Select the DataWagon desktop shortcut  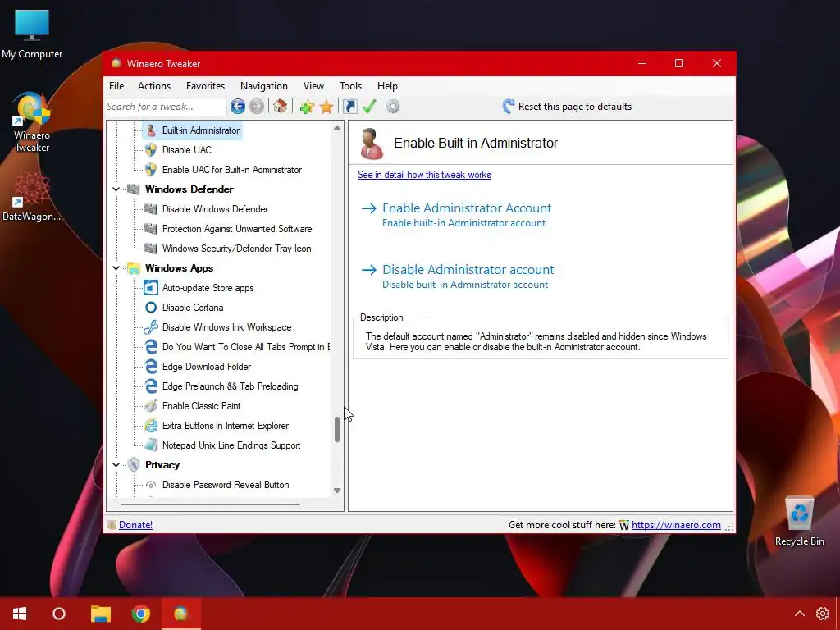(32, 196)
